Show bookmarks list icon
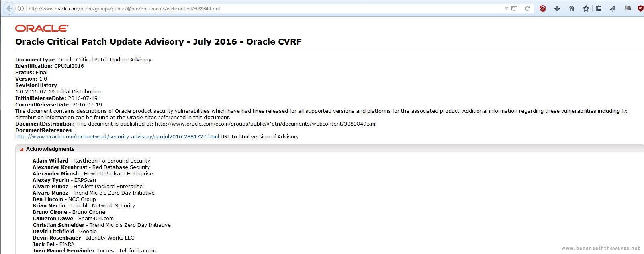Viewport: 644px width, 254px height. click(x=599, y=8)
